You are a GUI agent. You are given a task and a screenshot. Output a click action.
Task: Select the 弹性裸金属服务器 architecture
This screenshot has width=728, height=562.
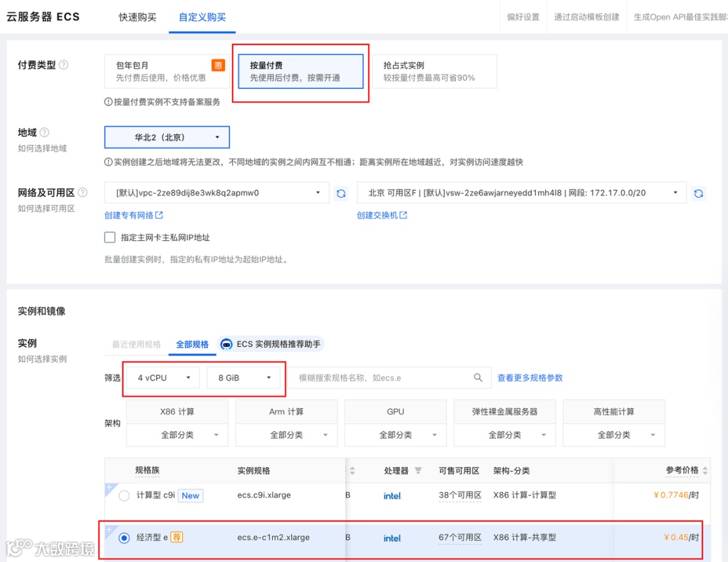click(x=505, y=412)
